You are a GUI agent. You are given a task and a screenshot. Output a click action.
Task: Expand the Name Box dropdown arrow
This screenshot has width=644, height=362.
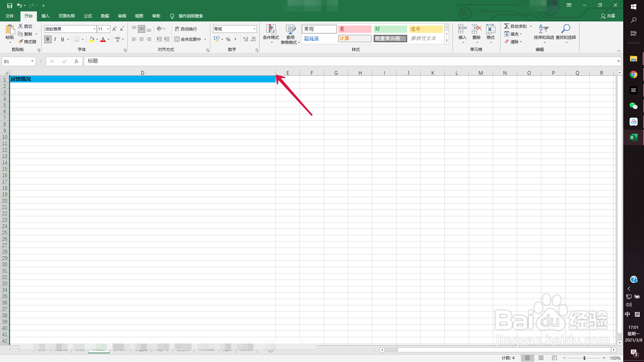[x=32, y=61]
